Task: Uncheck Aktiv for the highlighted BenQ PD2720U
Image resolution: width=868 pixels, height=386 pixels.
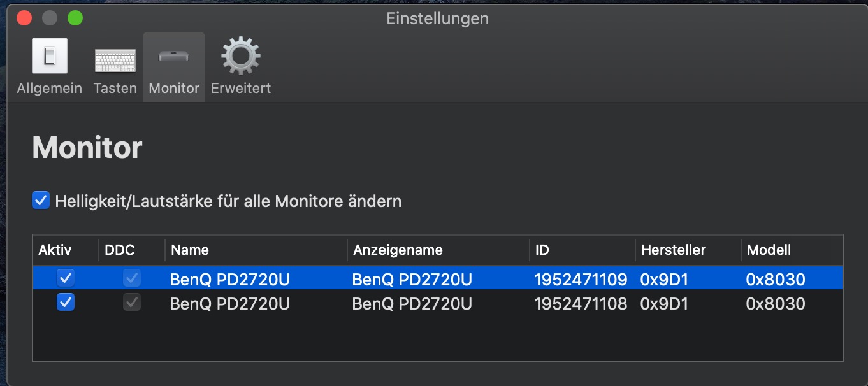Action: pyautogui.click(x=66, y=278)
